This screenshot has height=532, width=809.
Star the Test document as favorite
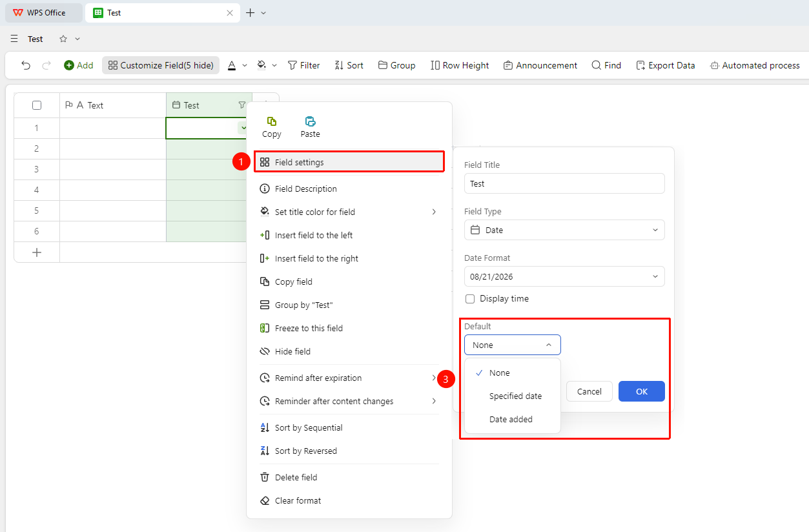pyautogui.click(x=63, y=39)
